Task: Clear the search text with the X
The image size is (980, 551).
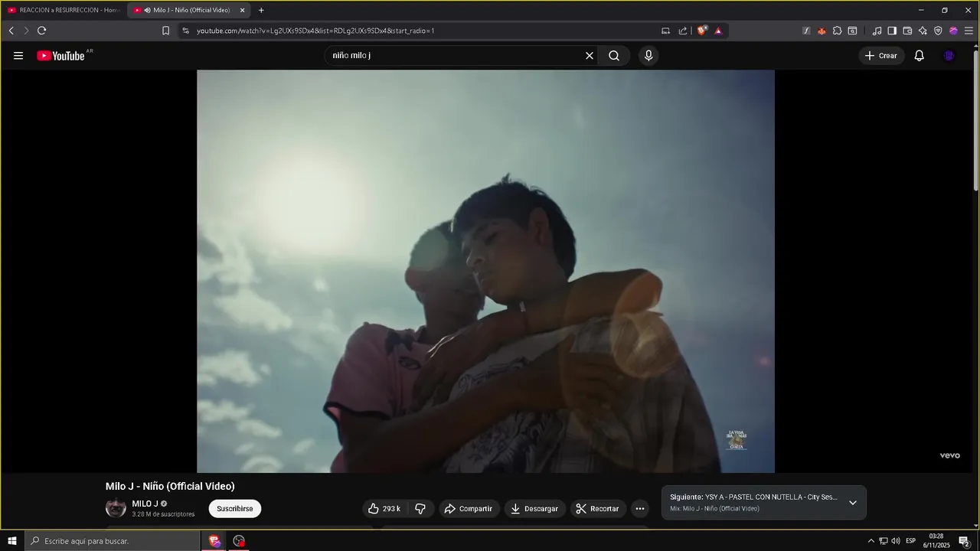Action: (x=590, y=56)
